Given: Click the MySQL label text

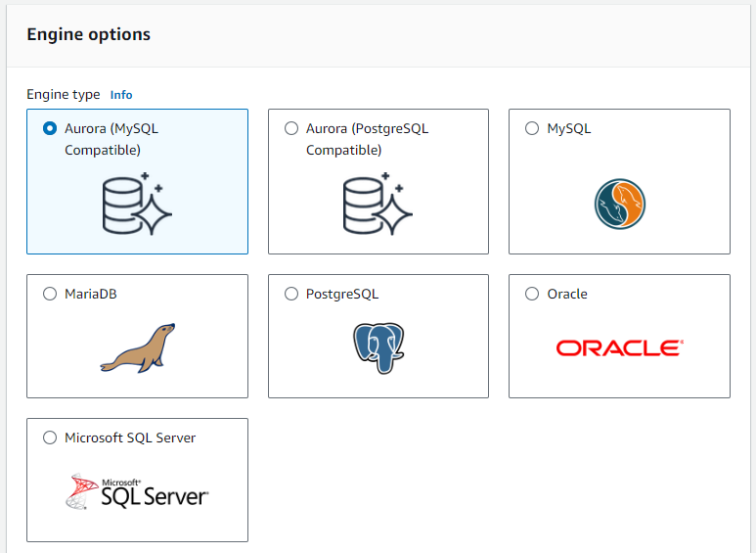Looking at the screenshot, I should click(569, 129).
